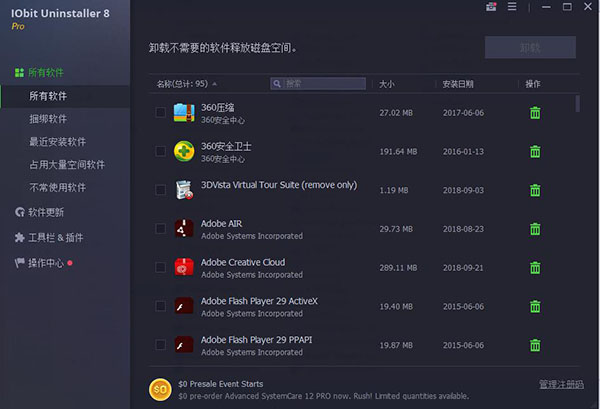Click the 卸载 uninstall button
Screen dimensions: 600x409
[x=530, y=47]
